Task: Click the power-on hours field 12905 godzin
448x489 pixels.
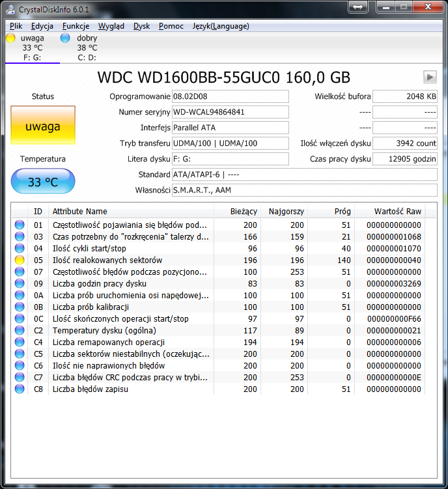Action: (x=405, y=159)
